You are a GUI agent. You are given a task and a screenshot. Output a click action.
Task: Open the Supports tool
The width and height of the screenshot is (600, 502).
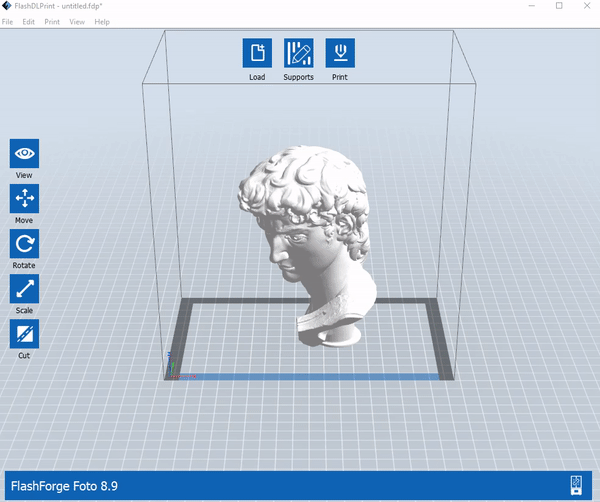click(x=298, y=53)
